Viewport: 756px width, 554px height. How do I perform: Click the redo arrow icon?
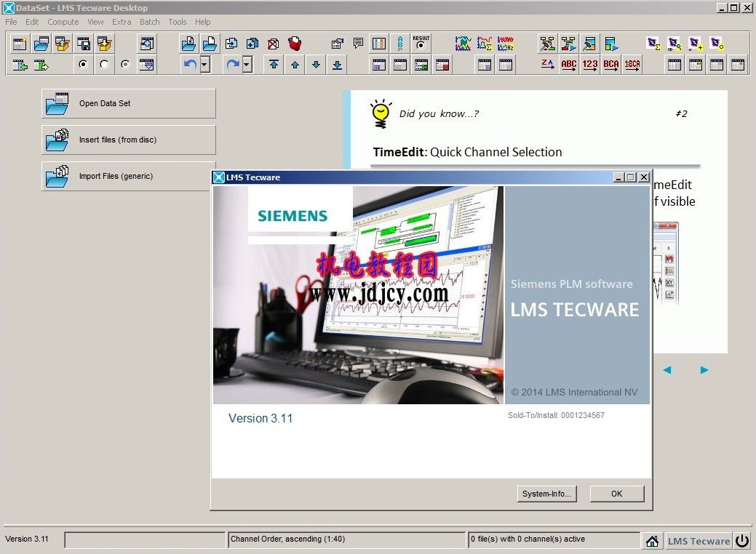(x=232, y=65)
